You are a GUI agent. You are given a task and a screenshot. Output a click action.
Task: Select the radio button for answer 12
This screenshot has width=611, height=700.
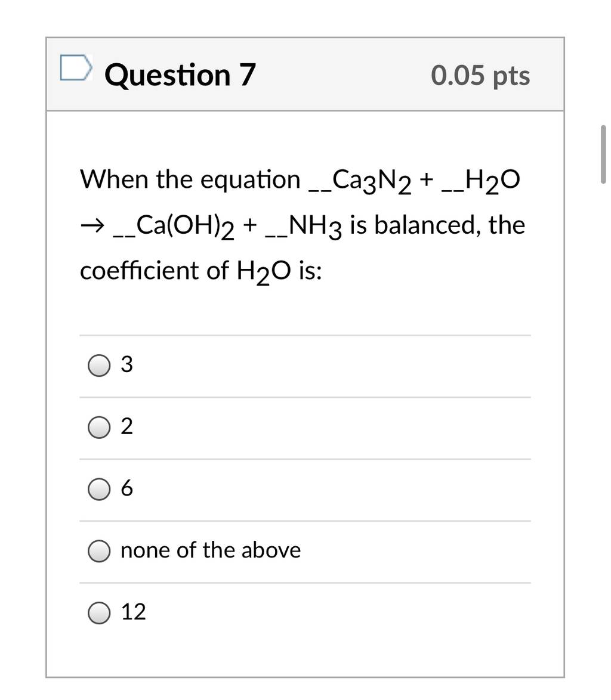click(x=98, y=612)
